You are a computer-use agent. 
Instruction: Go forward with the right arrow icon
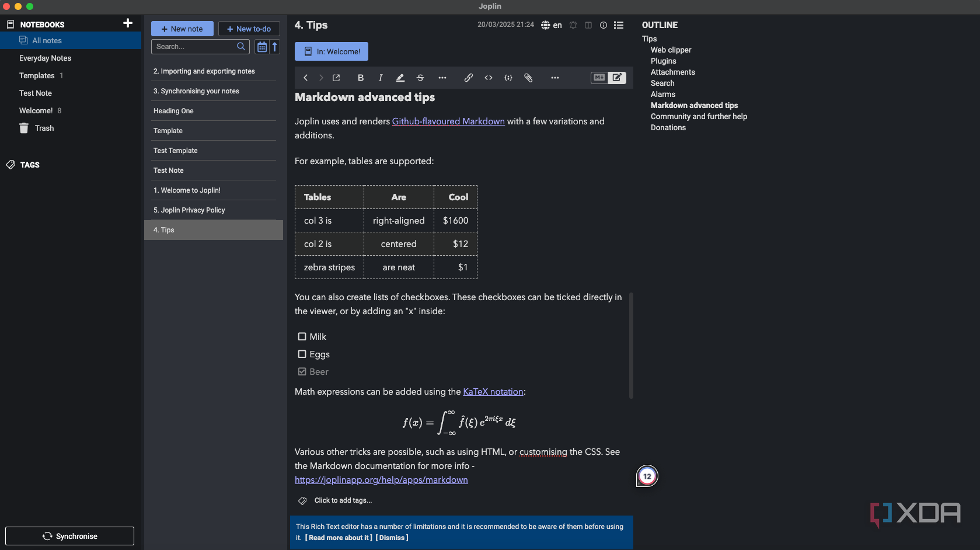(320, 78)
